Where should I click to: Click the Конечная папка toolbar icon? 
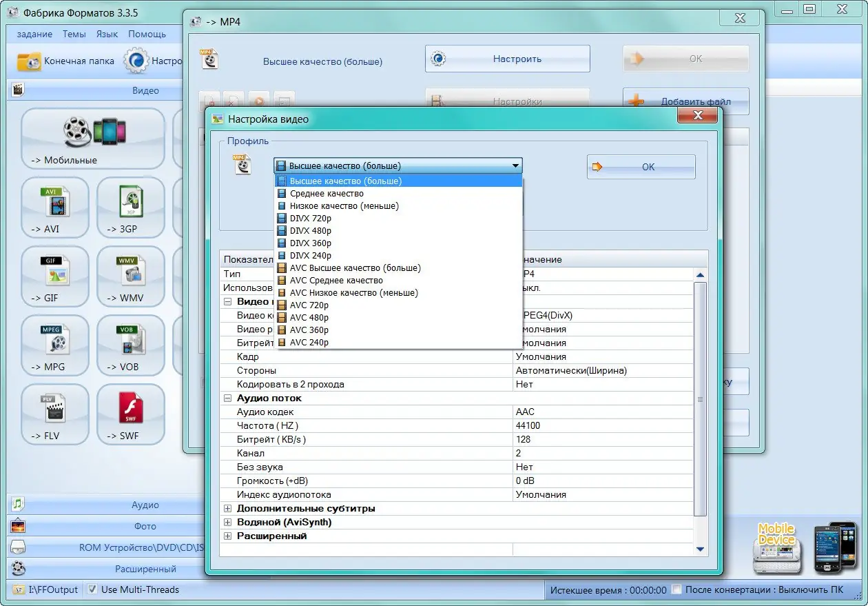point(29,61)
